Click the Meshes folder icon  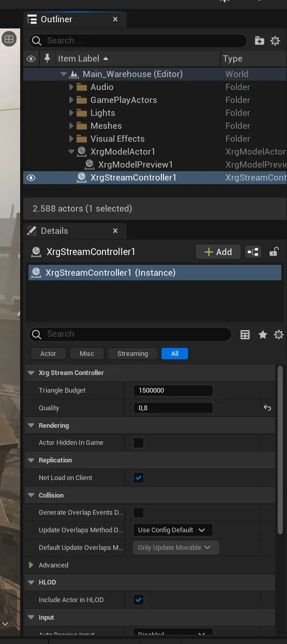point(82,126)
